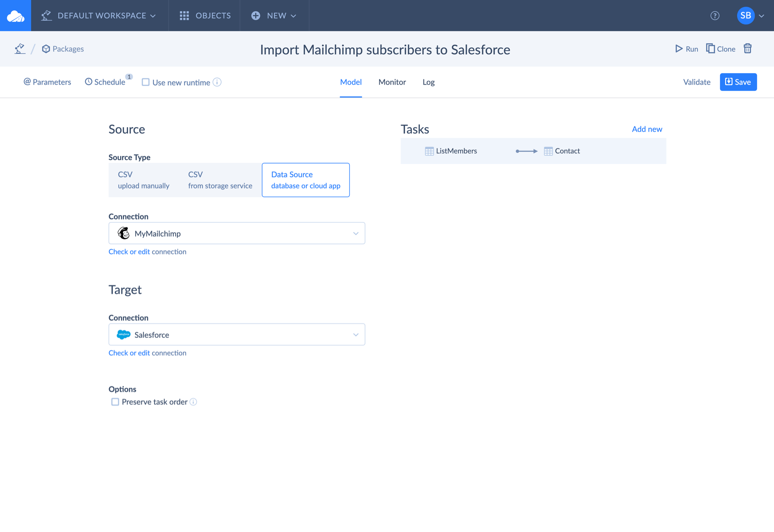Click the SB user avatar
774x532 pixels.
click(746, 16)
